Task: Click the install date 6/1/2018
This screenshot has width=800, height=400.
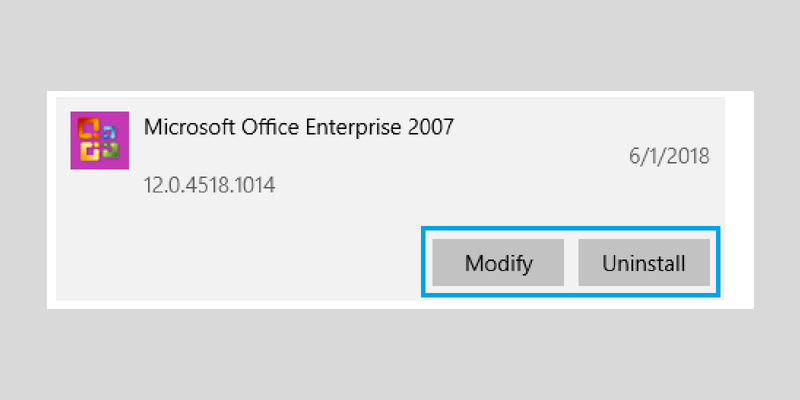Action: pyautogui.click(x=669, y=156)
